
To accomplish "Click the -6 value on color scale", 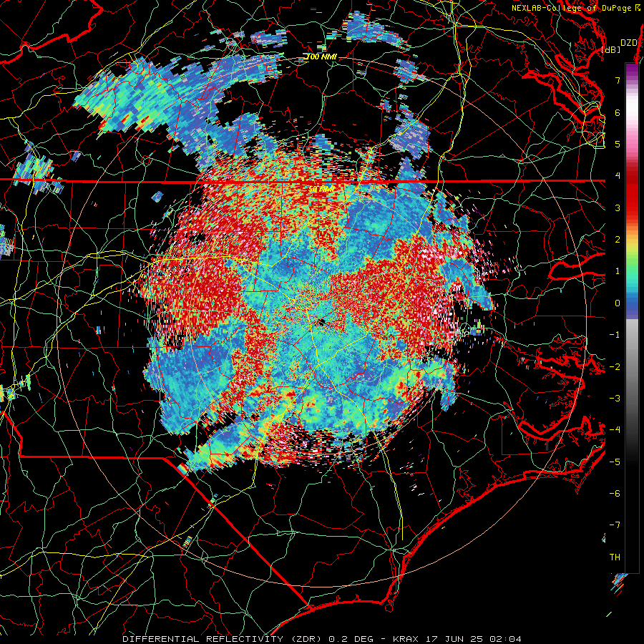I will pos(615,493).
